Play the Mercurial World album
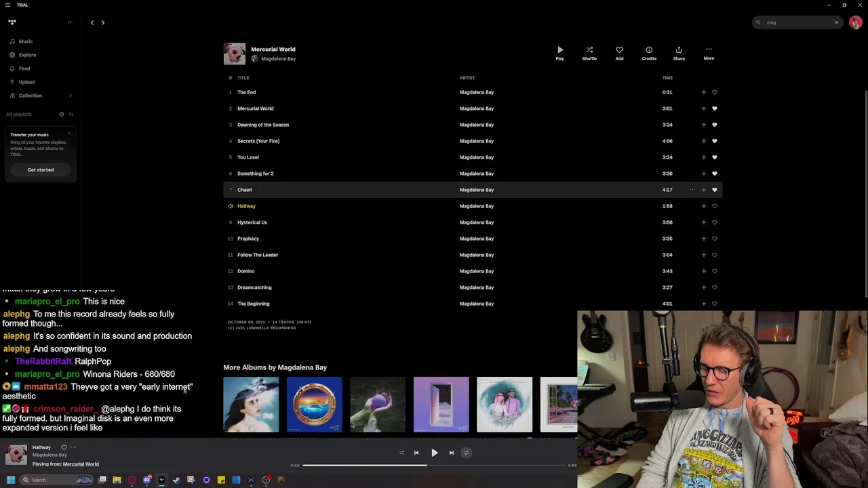The height and width of the screenshot is (488, 868). tap(559, 53)
